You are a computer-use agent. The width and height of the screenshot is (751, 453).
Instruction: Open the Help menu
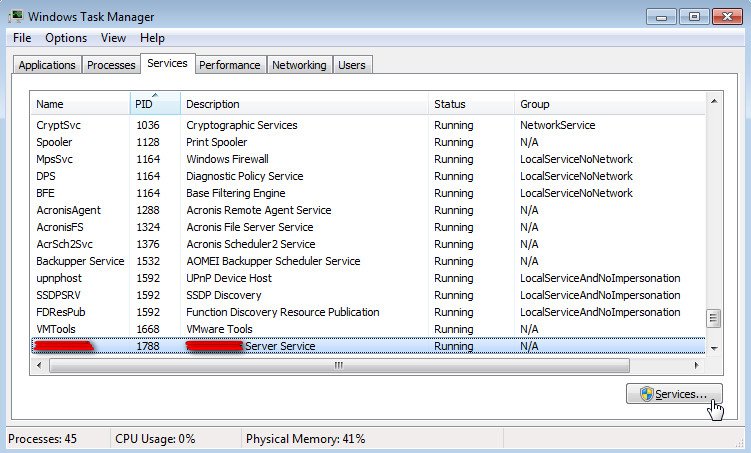pyautogui.click(x=152, y=38)
